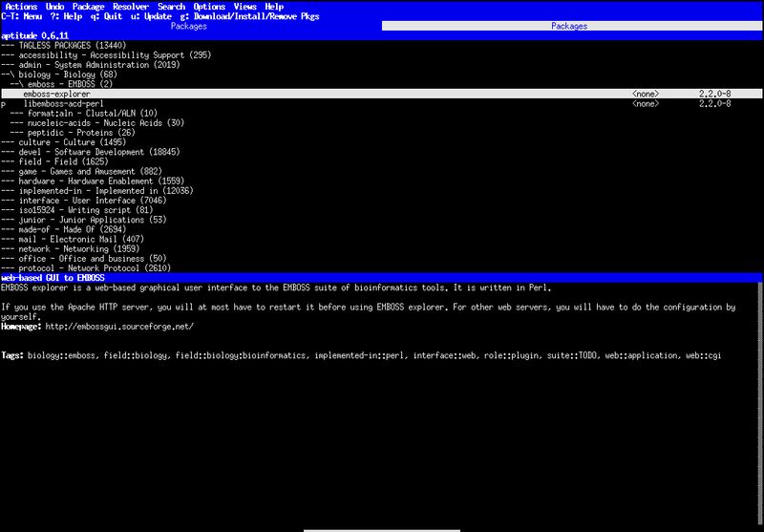Click the interface::web tag

point(444,355)
